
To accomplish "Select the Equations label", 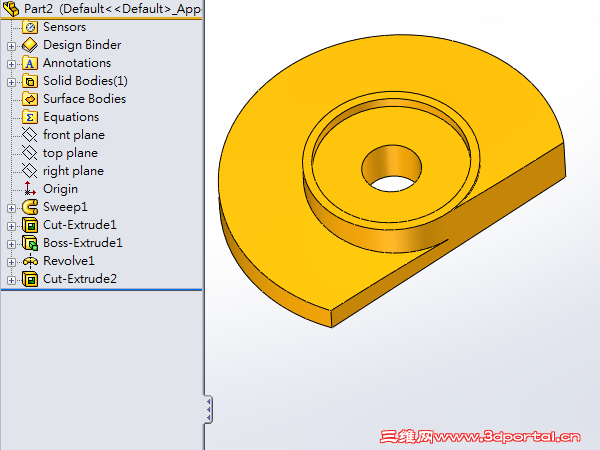I will (x=71, y=117).
